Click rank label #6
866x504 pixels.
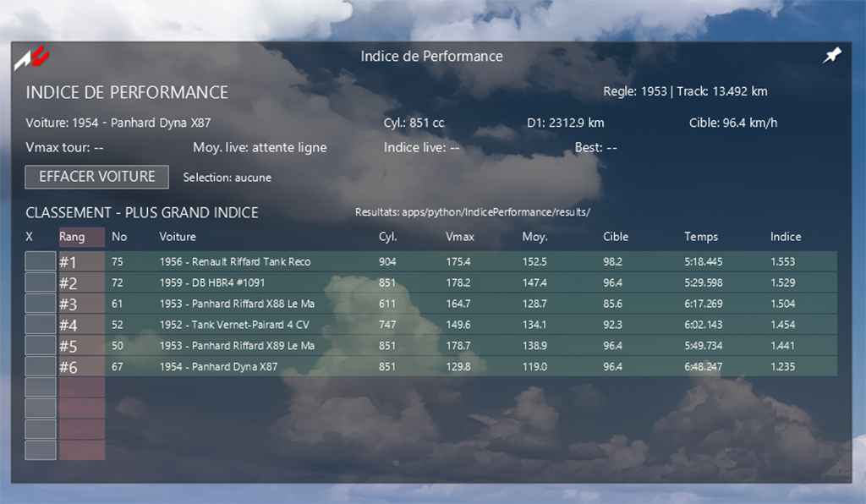[68, 367]
